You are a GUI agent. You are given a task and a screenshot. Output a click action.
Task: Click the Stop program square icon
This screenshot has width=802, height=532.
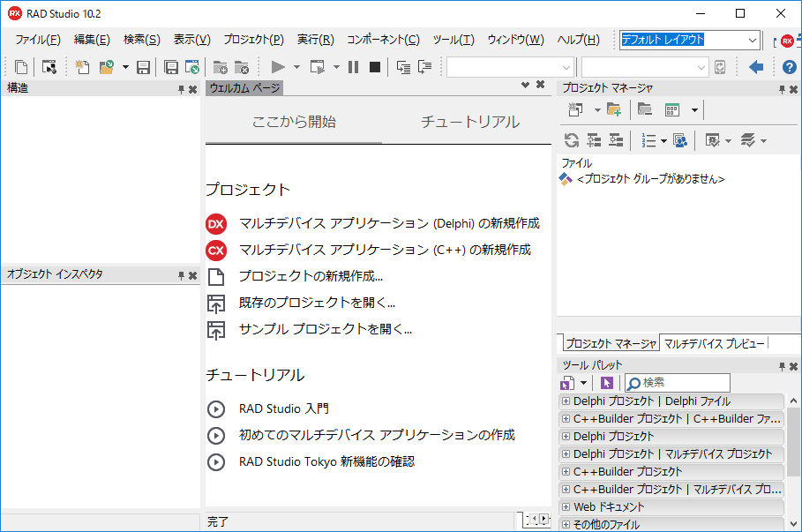tap(375, 67)
